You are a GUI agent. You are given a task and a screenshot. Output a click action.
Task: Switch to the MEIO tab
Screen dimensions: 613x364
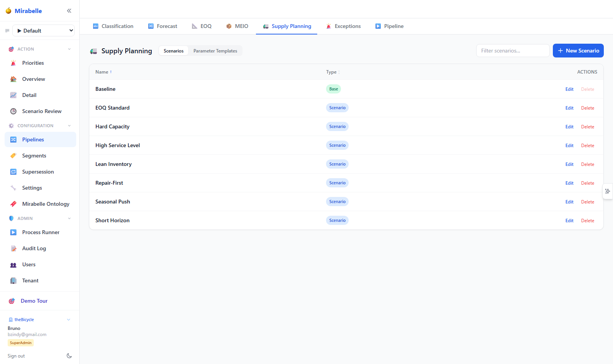click(237, 26)
